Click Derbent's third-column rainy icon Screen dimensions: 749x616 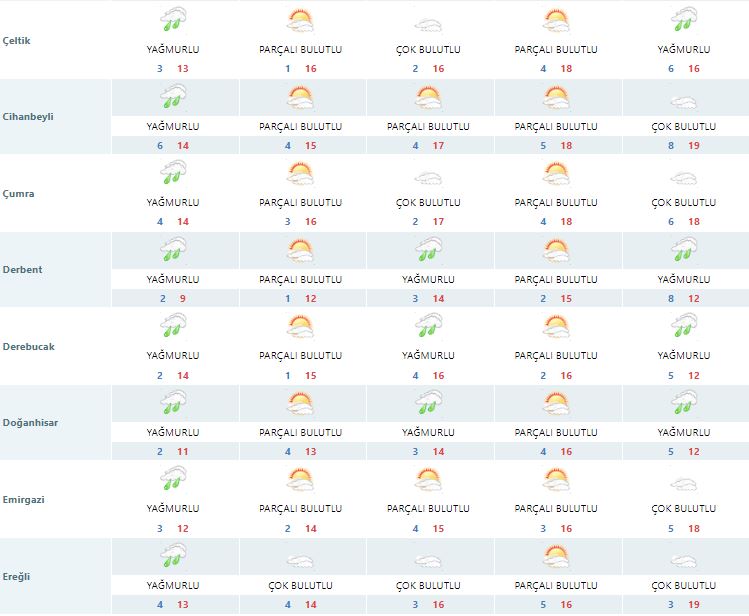[429, 251]
